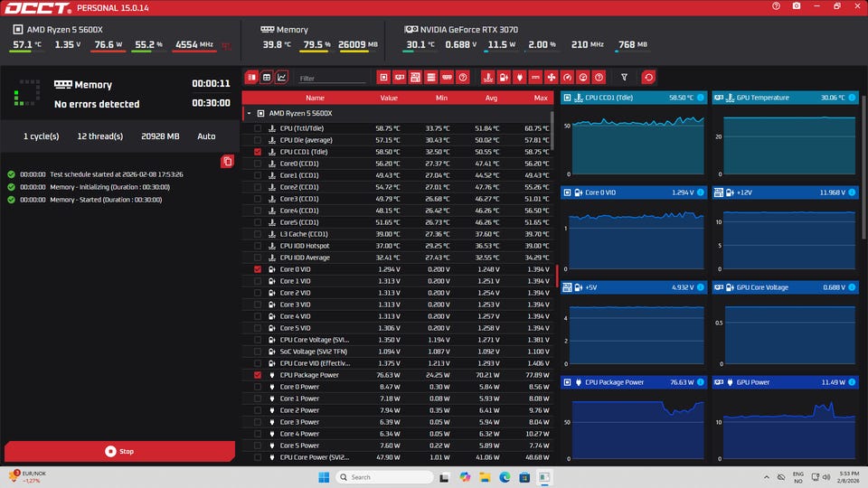Click the funnel filter icon
Image resolution: width=868 pixels, height=488 pixels.
(x=625, y=78)
